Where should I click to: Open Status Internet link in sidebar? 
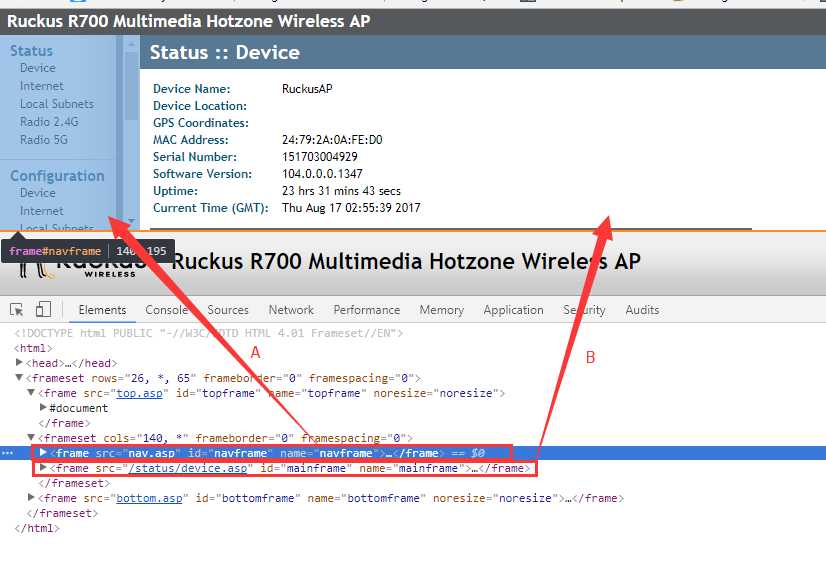[42, 86]
